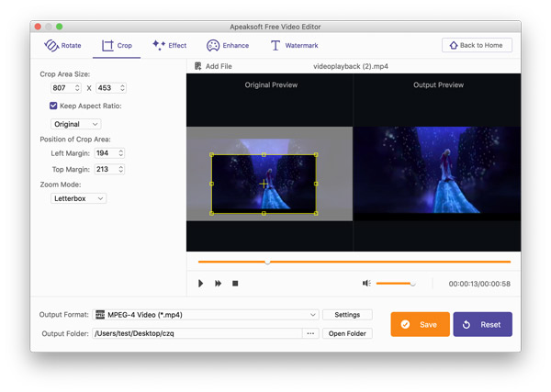Click the MPEG format icon

[x=100, y=315]
